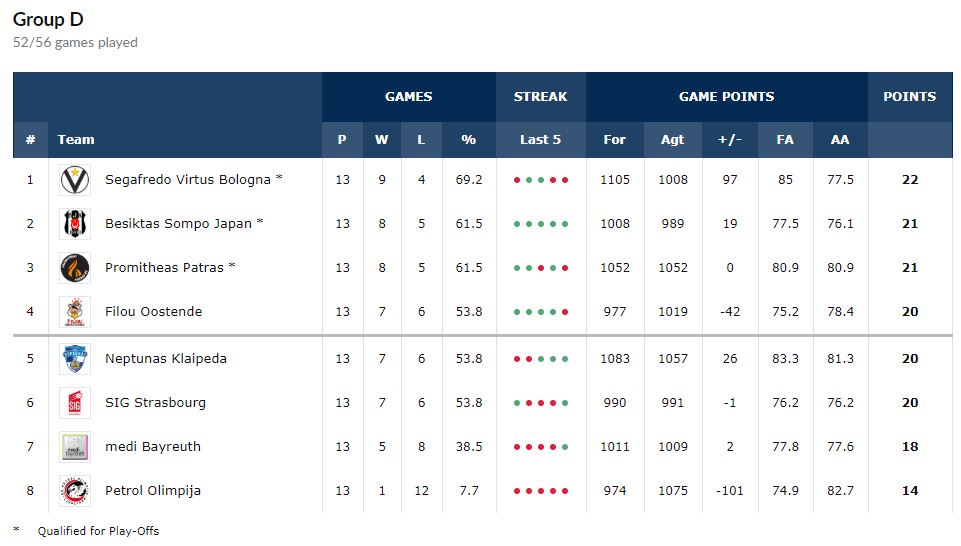Click the SIG Strasbourg team logo
The height and width of the screenshot is (546, 961).
(75, 403)
